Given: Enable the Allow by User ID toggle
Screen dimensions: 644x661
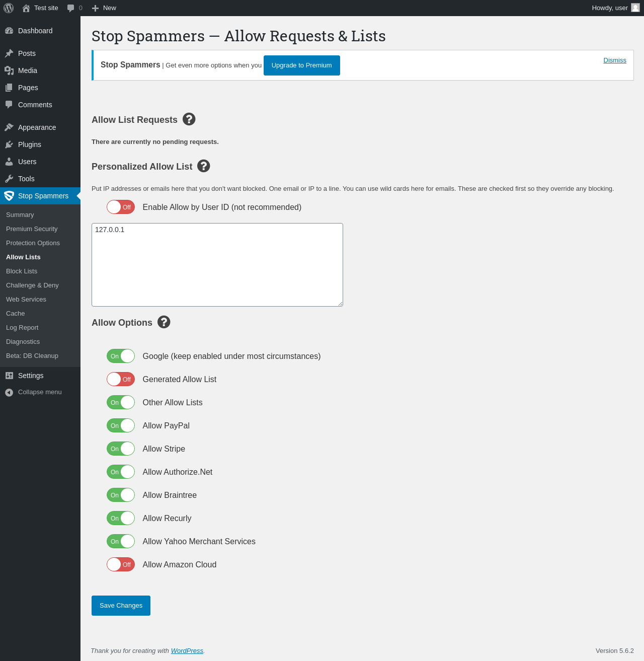Looking at the screenshot, I should (121, 207).
